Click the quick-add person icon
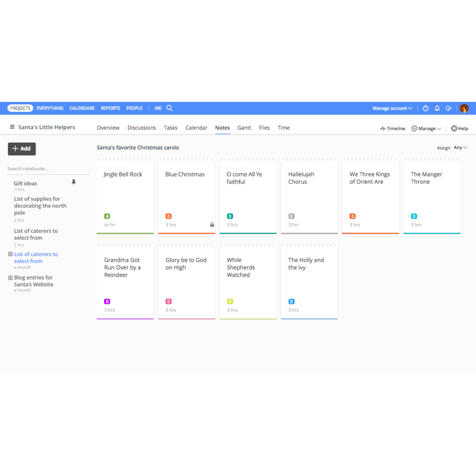Viewport: 476px width, 476px height. [x=449, y=108]
